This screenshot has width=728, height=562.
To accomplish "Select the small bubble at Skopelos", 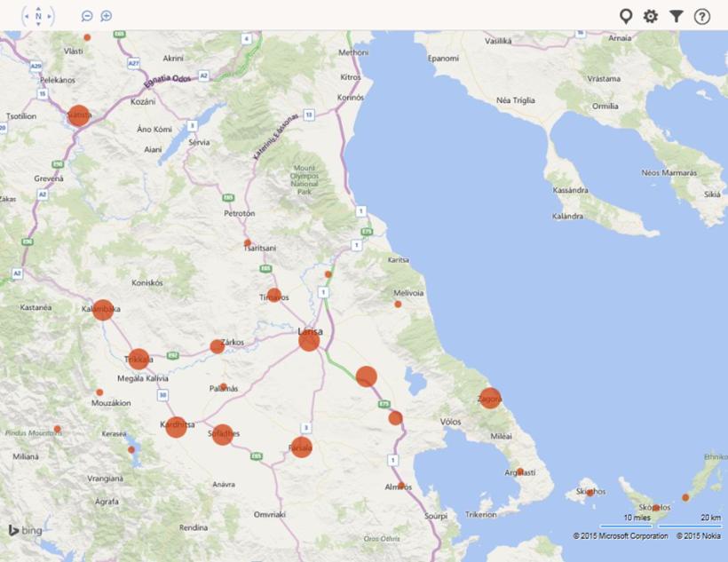I will click(656, 508).
